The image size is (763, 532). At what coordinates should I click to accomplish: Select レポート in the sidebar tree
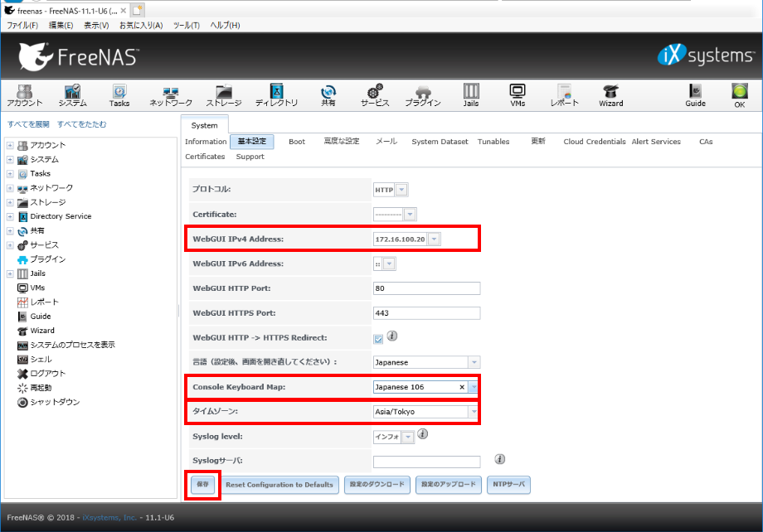[x=44, y=302]
